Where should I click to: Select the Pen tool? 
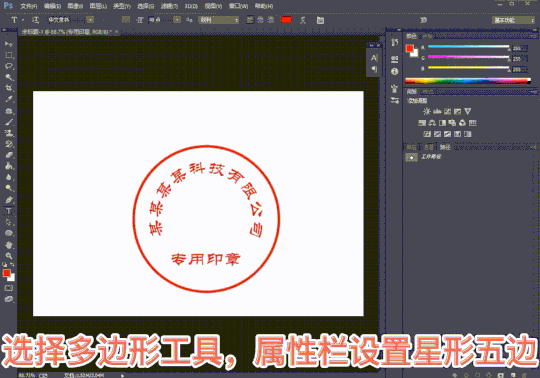tap(9, 200)
